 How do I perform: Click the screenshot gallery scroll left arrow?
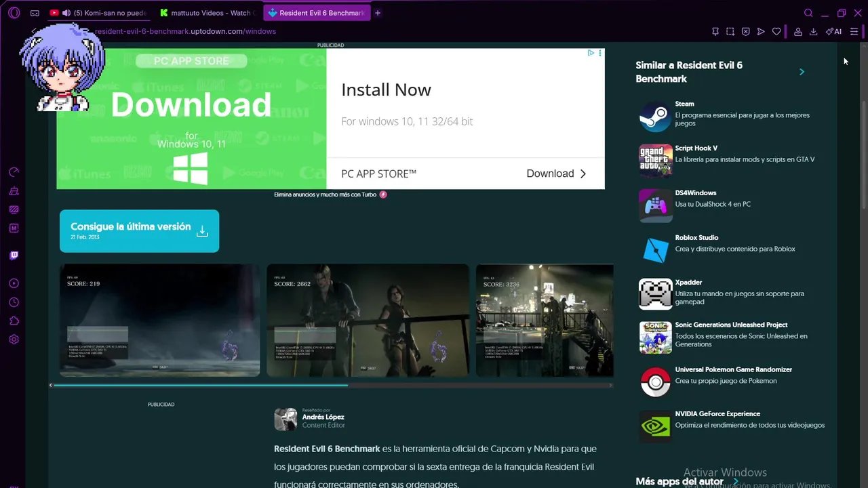(51, 385)
